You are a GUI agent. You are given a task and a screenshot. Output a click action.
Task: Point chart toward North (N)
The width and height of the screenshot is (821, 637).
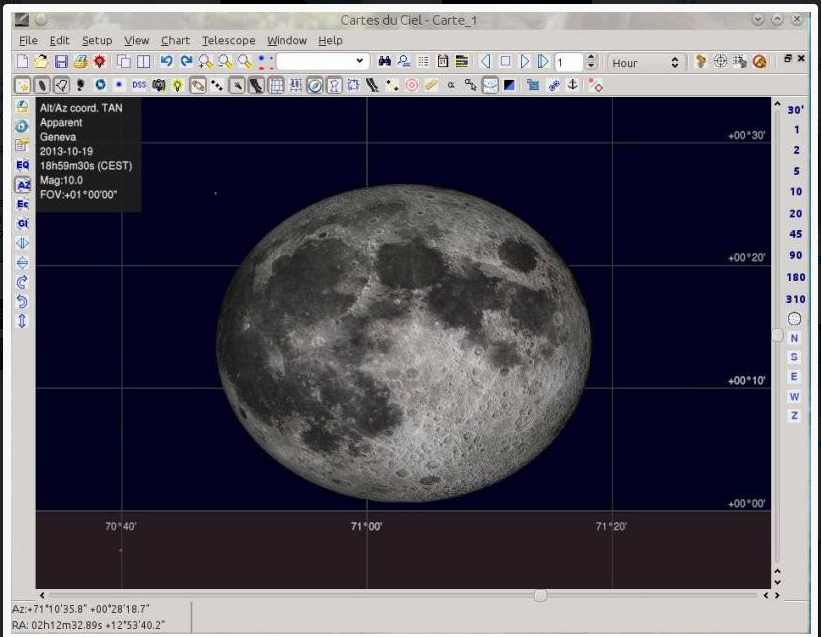pos(794,338)
